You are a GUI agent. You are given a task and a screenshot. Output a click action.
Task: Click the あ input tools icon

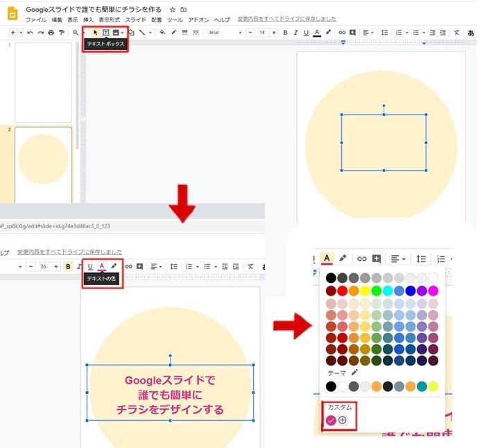tap(471, 33)
